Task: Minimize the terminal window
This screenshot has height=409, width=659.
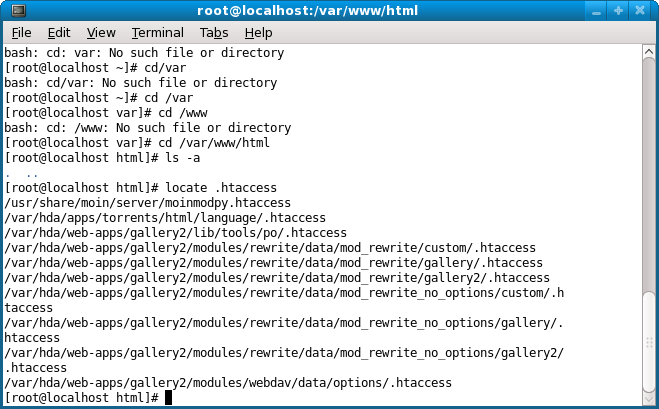Action: click(x=596, y=11)
